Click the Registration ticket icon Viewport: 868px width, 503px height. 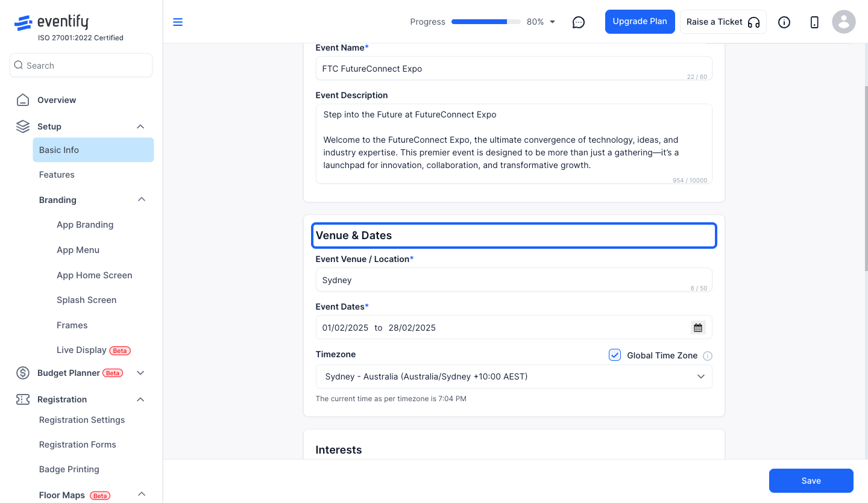pos(23,399)
